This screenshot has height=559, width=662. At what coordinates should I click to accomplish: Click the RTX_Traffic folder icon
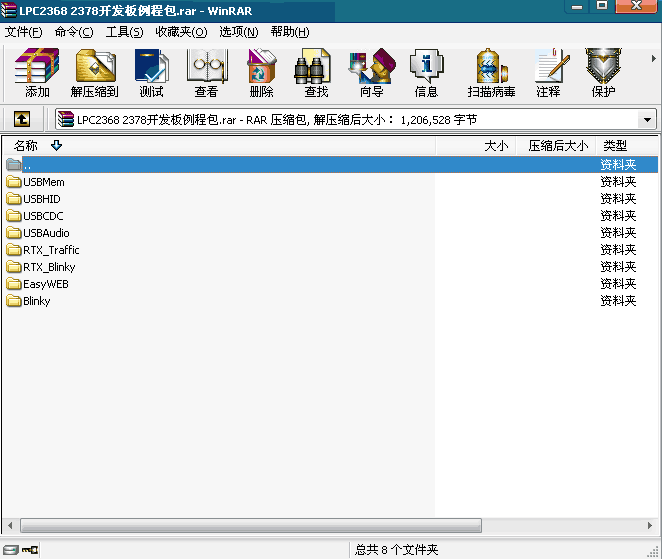click(14, 250)
